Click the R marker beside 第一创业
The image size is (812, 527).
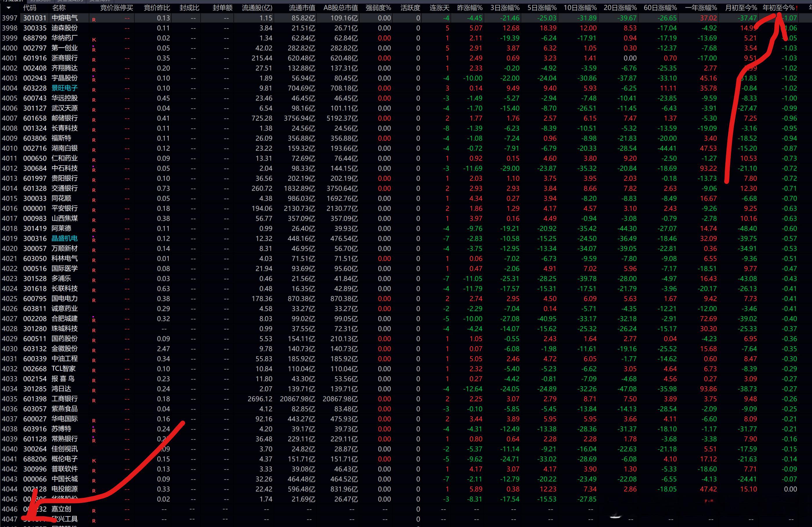pyautogui.click(x=94, y=49)
